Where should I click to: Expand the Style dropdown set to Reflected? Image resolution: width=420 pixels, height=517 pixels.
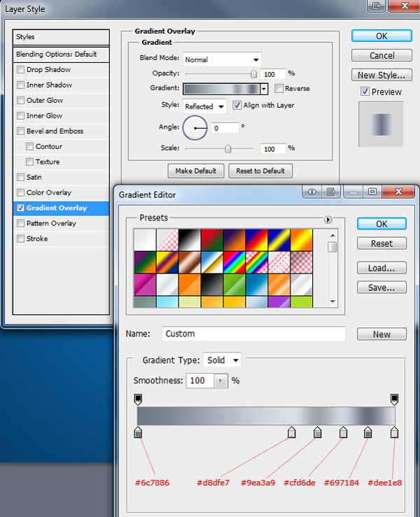204,106
